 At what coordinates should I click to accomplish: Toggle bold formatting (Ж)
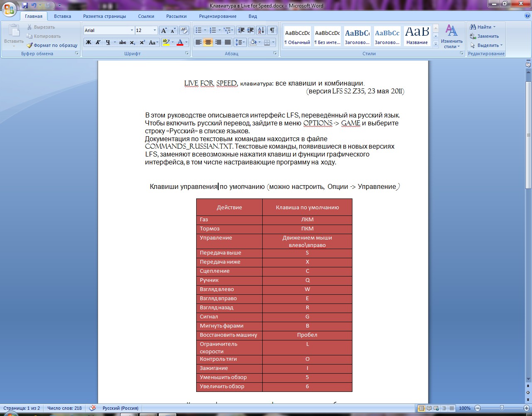(89, 42)
